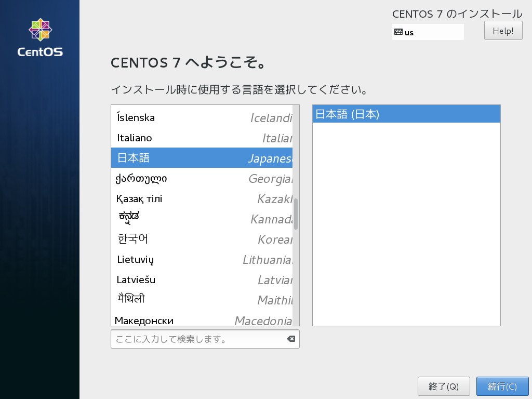
Task: Select Қазақ тілі Kazakh language row
Action: point(202,198)
